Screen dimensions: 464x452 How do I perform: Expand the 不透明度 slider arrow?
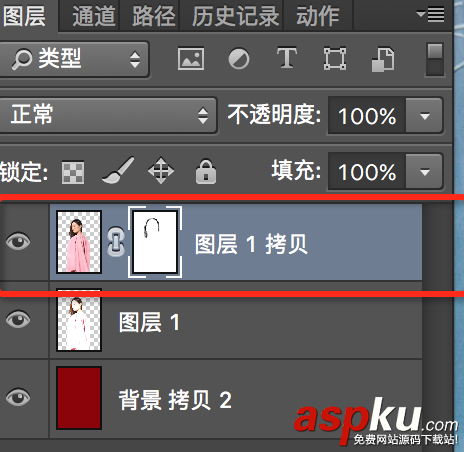click(424, 116)
